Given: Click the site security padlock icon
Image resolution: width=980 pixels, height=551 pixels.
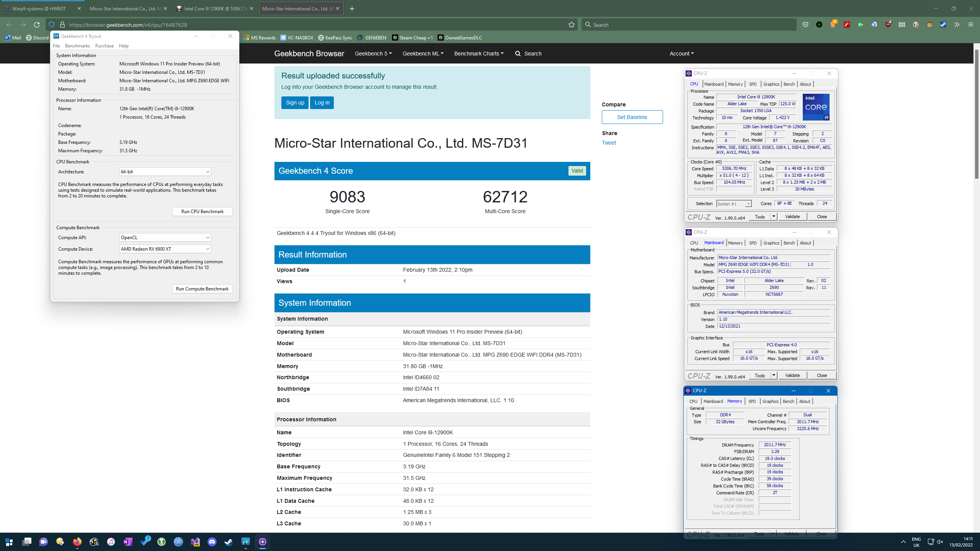Looking at the screenshot, I should tap(62, 24).
